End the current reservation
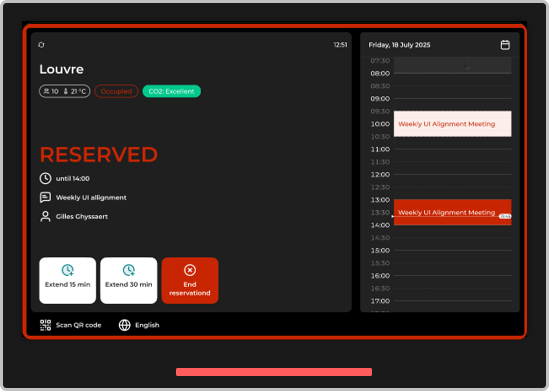The width and height of the screenshot is (549, 391). coord(190,280)
